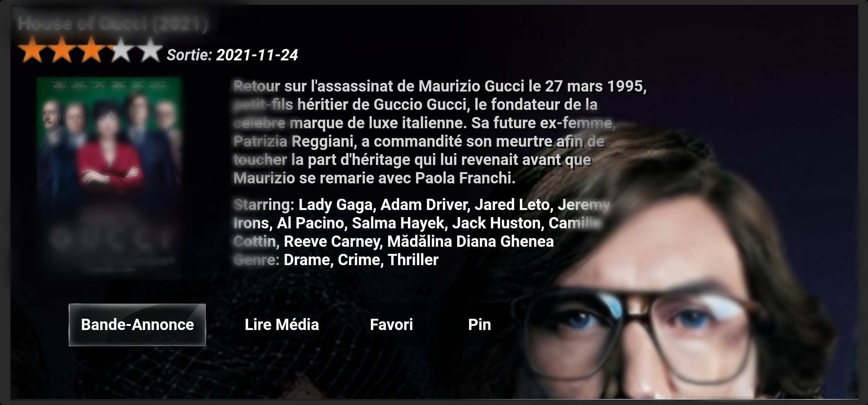Click Mădălina Diana Ghenea cast name
The height and width of the screenshot is (405, 868).
pyautogui.click(x=470, y=241)
